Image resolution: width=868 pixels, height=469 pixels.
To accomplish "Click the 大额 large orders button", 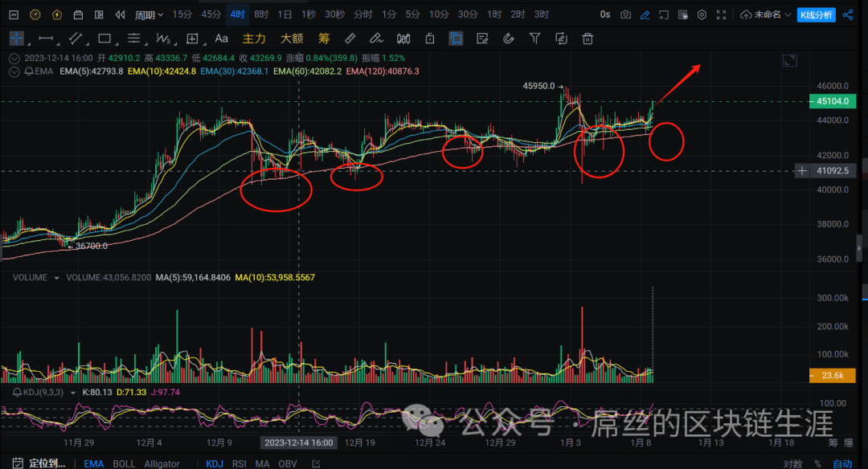I will (x=292, y=39).
